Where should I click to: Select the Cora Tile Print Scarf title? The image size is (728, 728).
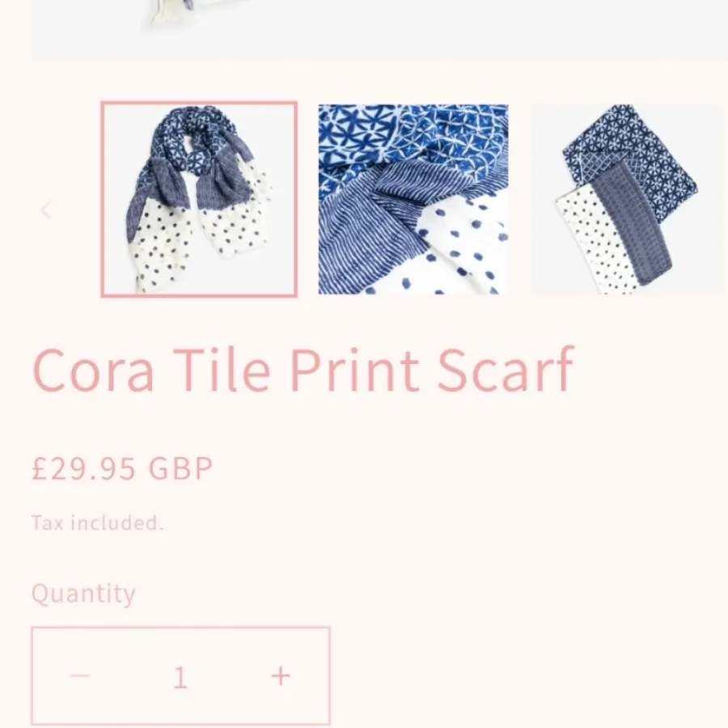click(x=303, y=370)
